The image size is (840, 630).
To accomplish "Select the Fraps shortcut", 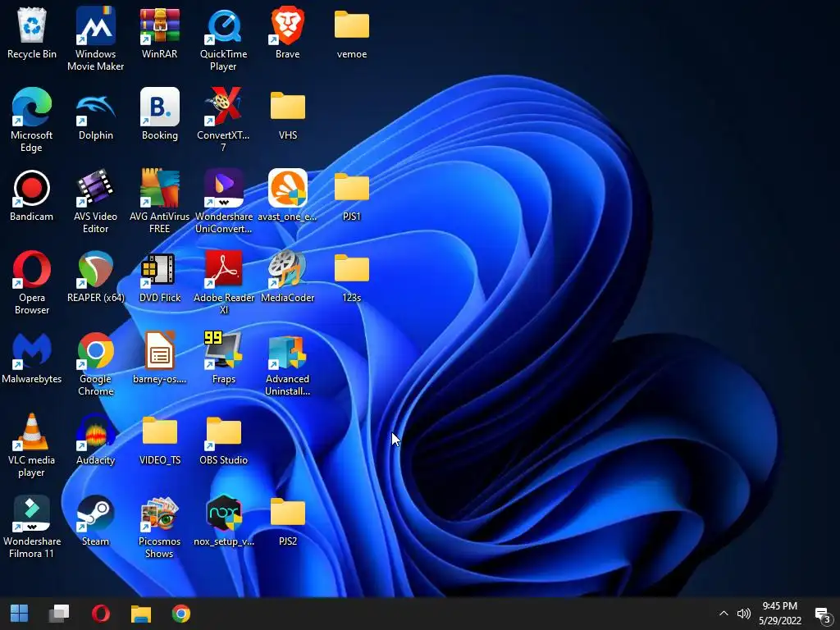I will [x=223, y=359].
